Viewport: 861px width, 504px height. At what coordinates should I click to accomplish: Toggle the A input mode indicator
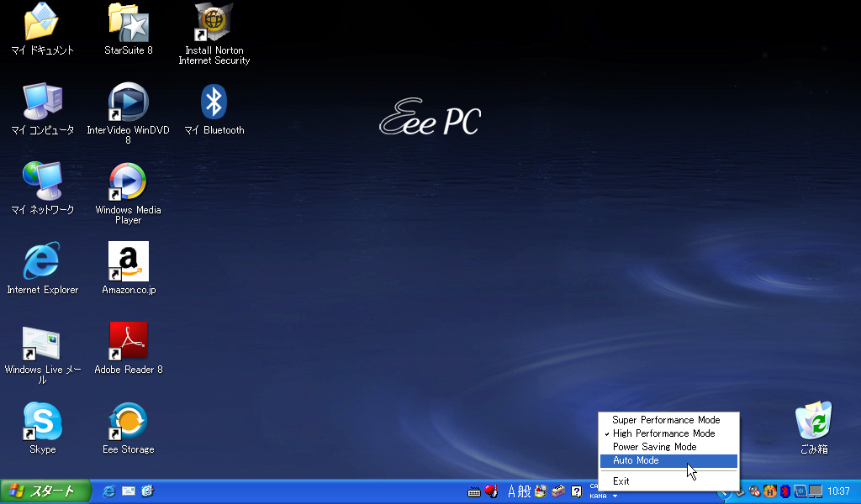coord(512,491)
